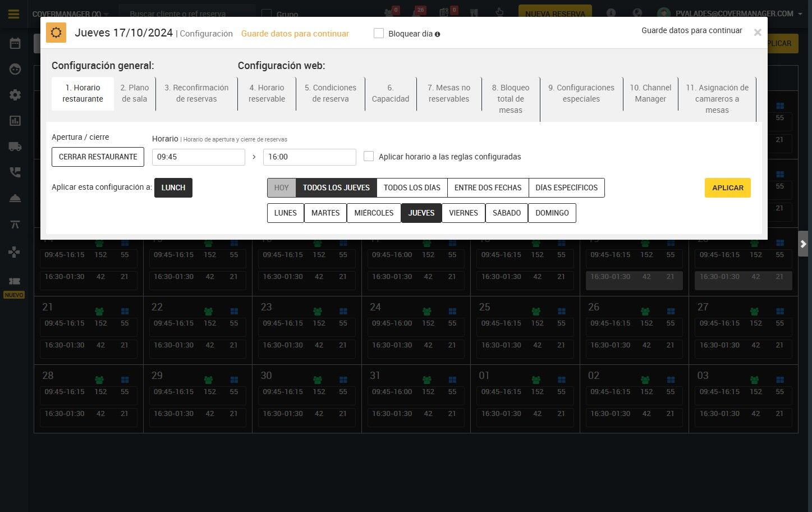The height and width of the screenshot is (512, 812).
Task: Open the hamburger menu icon
Action: pos(14,14)
